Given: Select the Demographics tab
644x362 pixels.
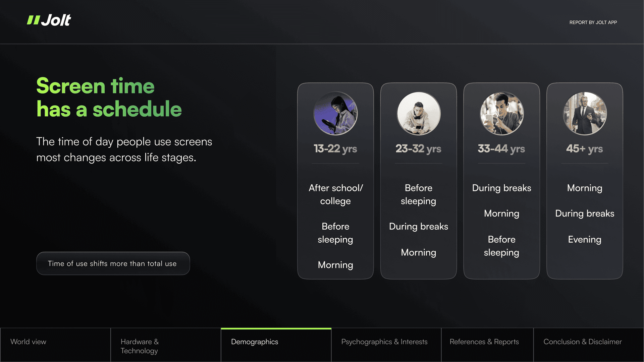Looking at the screenshot, I should click(x=255, y=342).
